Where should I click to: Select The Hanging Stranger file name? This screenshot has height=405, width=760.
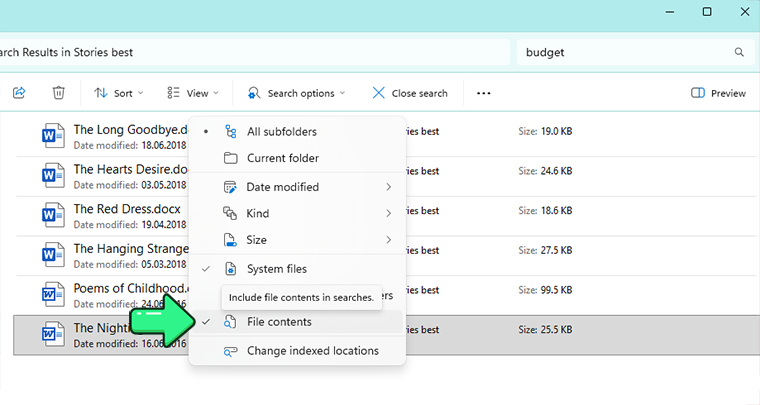(x=131, y=249)
